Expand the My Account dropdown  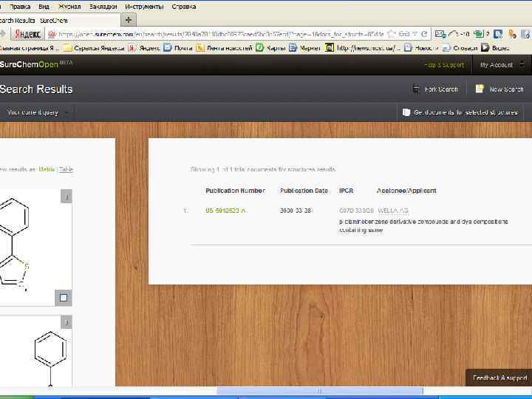click(x=502, y=65)
